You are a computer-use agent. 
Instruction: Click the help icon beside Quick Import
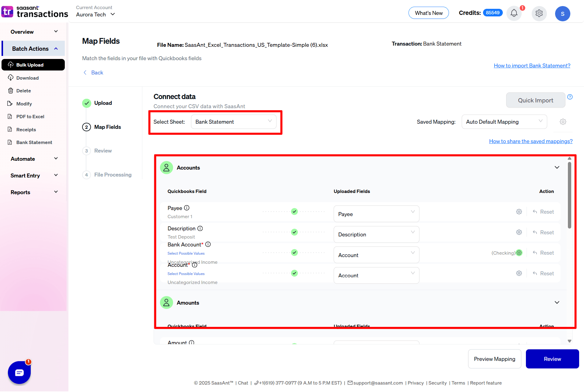tap(570, 97)
